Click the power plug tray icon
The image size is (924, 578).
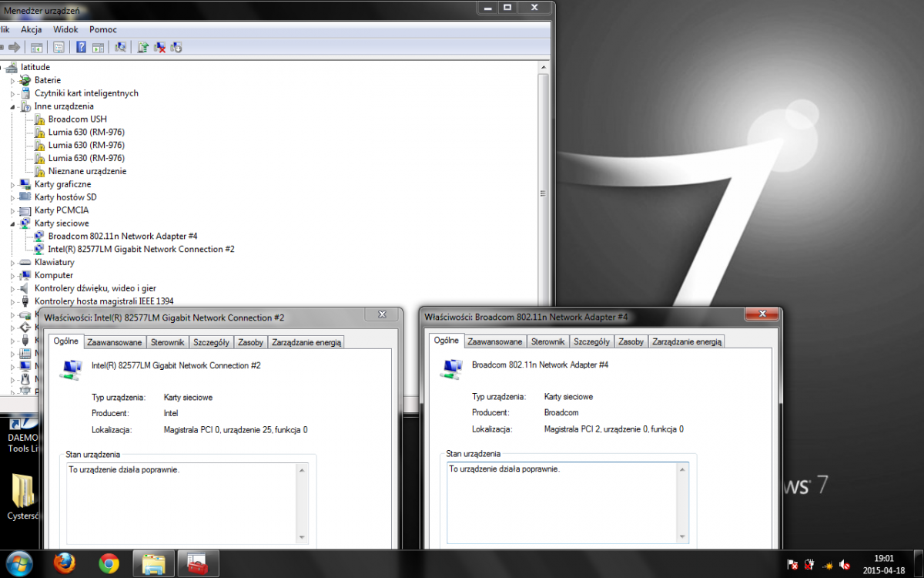(809, 565)
